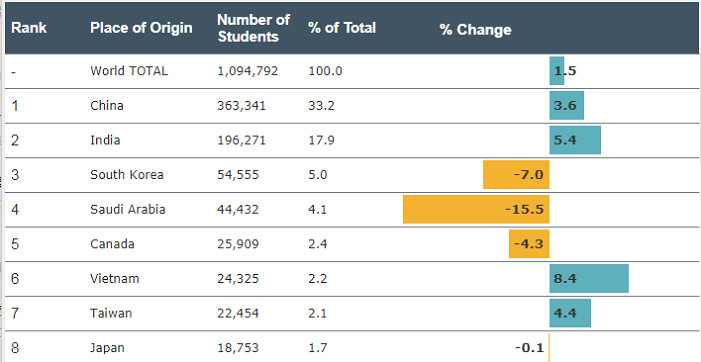Image resolution: width=701 pixels, height=362 pixels.
Task: Select the 196,271 students cell for India
Action: [x=241, y=140]
